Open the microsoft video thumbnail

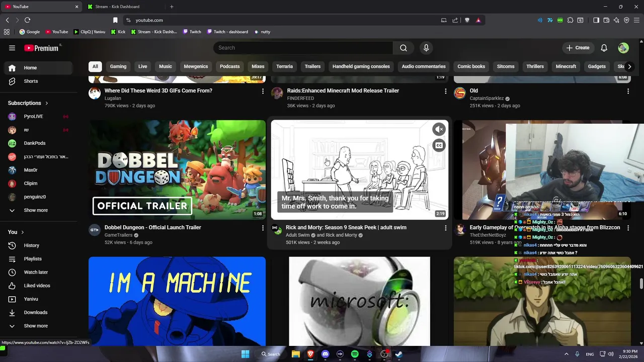(359, 302)
